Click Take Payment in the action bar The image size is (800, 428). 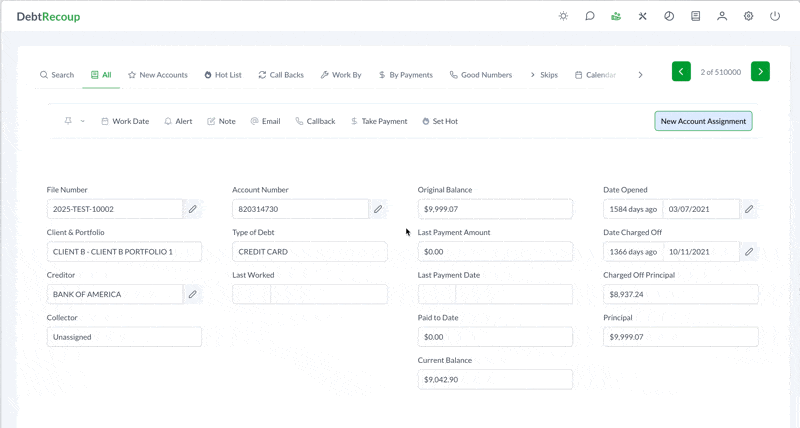378,121
